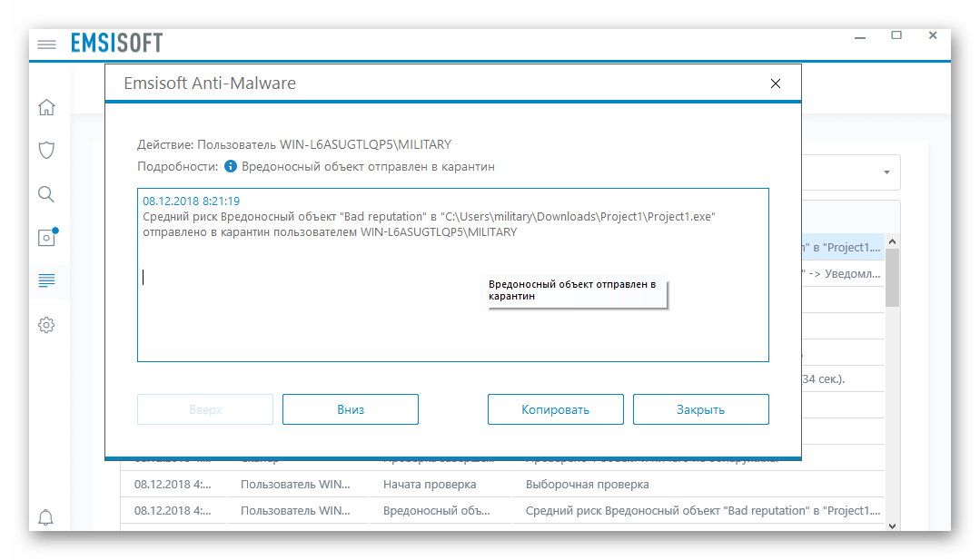Click the disabled Вверх button
The width and height of the screenshot is (980, 560).
(205, 409)
